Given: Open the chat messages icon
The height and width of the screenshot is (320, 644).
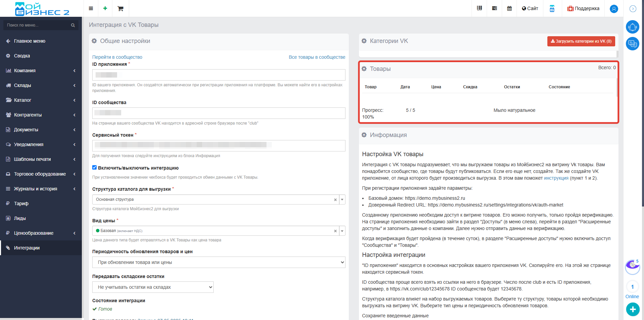Looking at the screenshot, I should [633, 44].
